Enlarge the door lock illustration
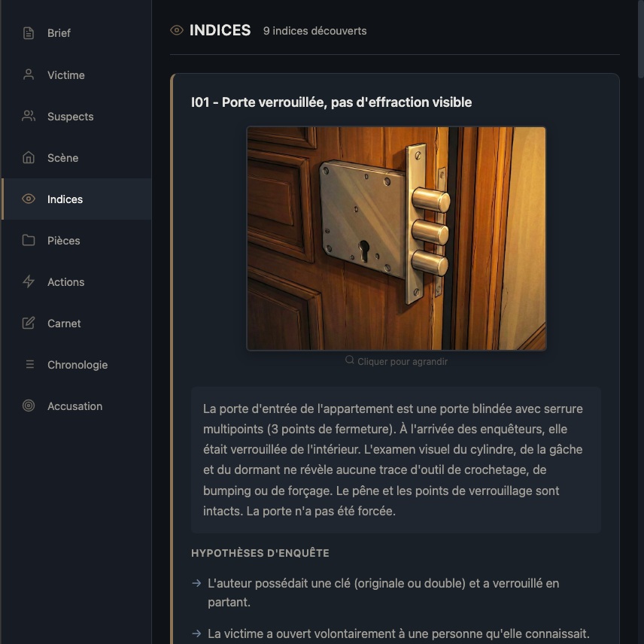The height and width of the screenshot is (644, 644). point(396,238)
